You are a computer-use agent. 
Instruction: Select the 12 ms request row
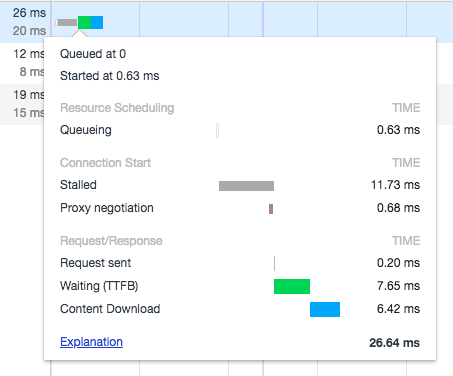[x=22, y=63]
